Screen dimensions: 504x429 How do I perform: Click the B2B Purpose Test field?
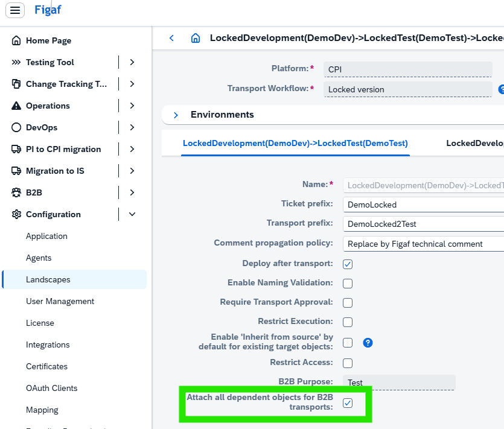click(399, 383)
